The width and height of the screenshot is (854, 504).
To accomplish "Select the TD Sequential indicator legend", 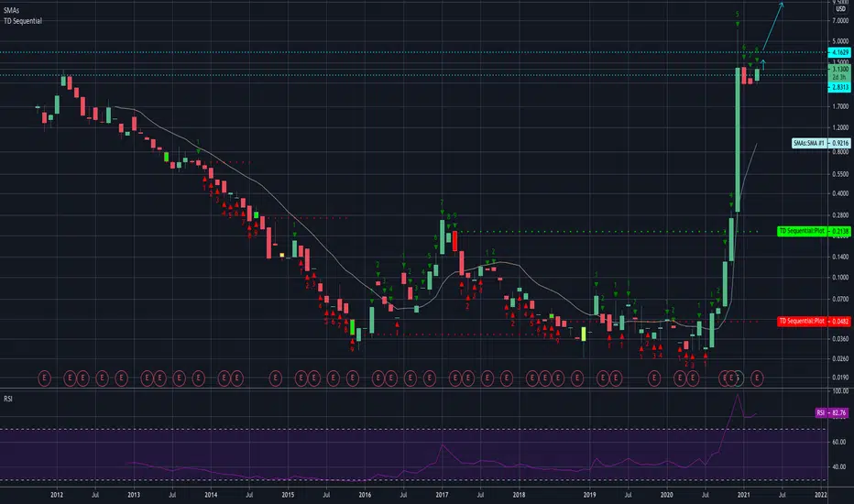I will click(x=23, y=21).
